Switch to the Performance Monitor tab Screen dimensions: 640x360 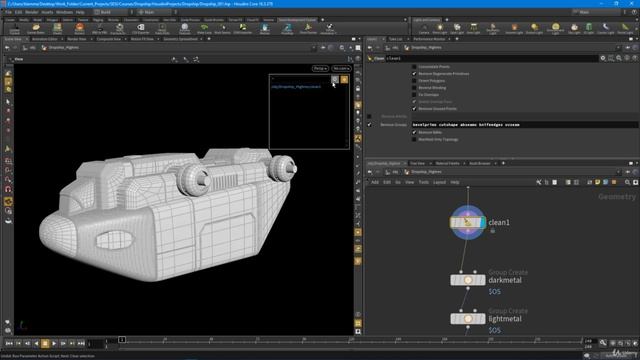tap(429, 39)
